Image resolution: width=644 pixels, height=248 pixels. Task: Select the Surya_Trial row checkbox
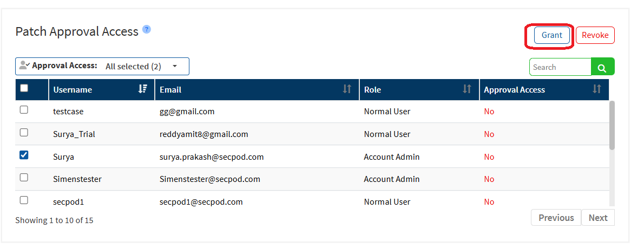coord(24,133)
